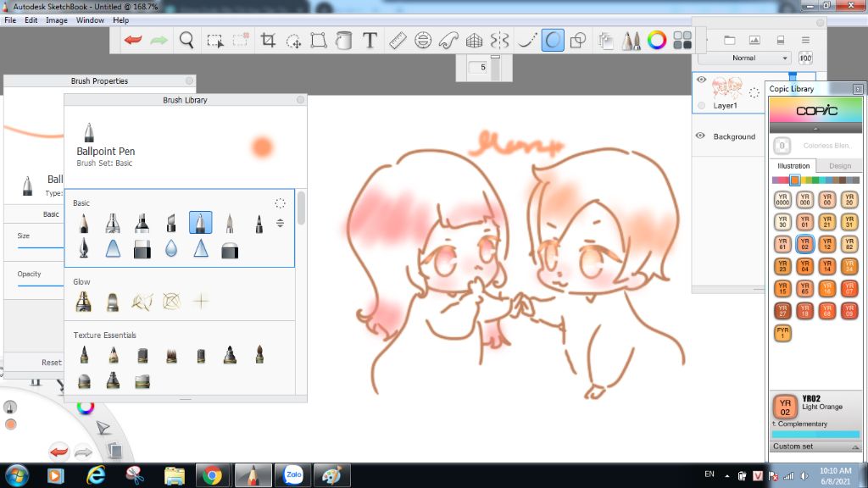Open the Windows Start menu
The width and height of the screenshot is (868, 488).
coord(17,475)
